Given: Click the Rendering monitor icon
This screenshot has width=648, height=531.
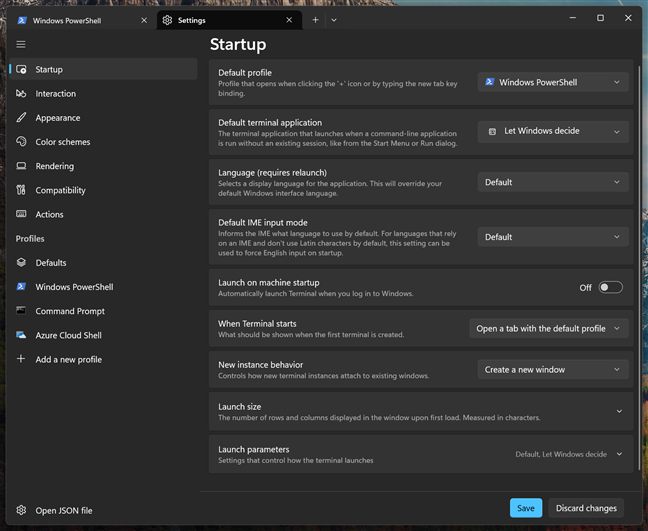Looking at the screenshot, I should click(21, 166).
